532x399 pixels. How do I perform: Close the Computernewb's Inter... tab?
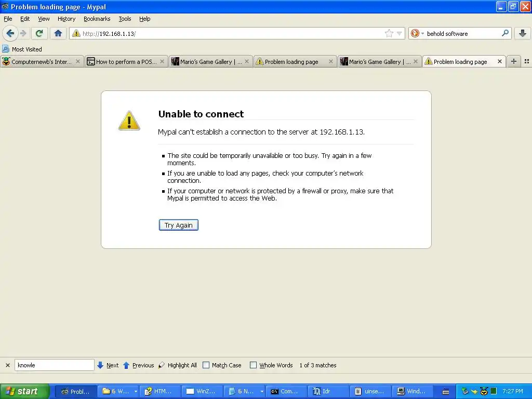click(x=78, y=61)
